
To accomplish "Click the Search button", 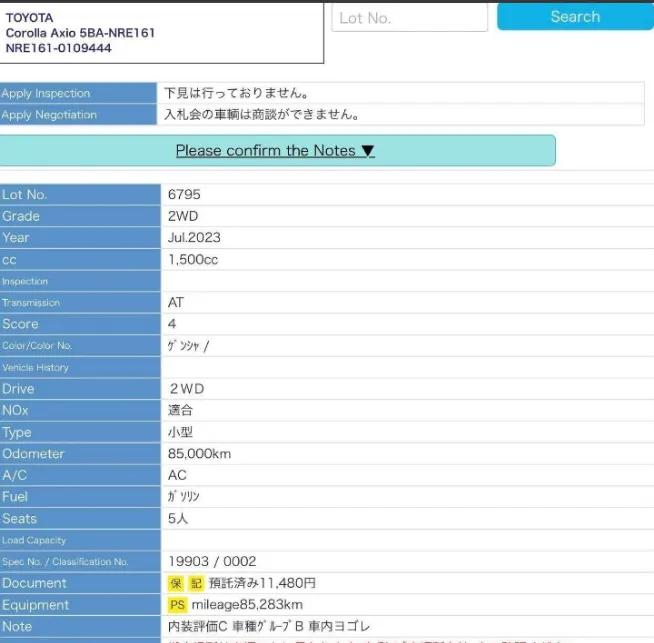I will tap(575, 17).
